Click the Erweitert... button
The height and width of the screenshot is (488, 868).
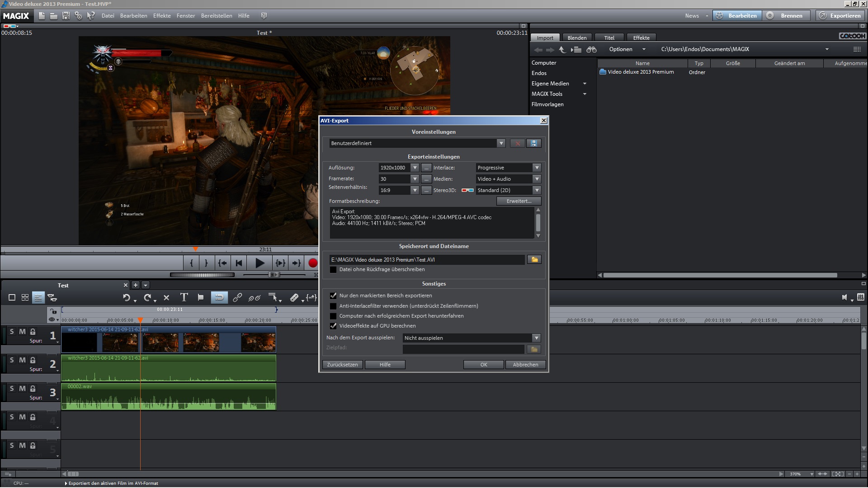point(519,201)
